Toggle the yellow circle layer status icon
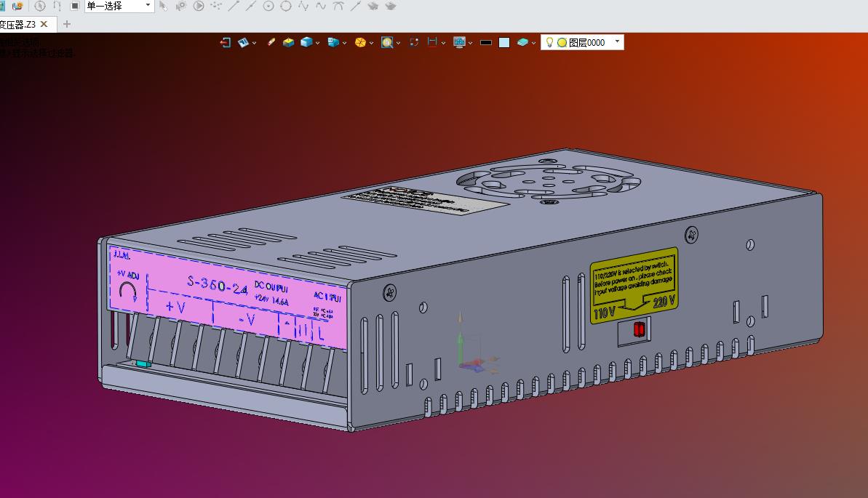Screen dimensions: 868x498 (x=562, y=43)
